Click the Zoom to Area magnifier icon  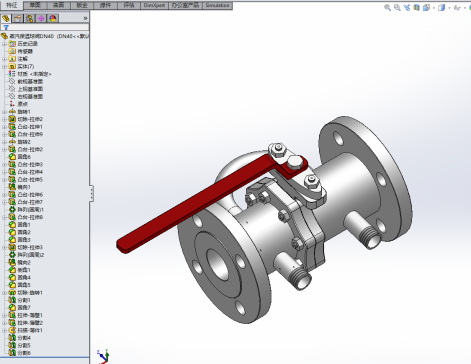tap(397, 7)
